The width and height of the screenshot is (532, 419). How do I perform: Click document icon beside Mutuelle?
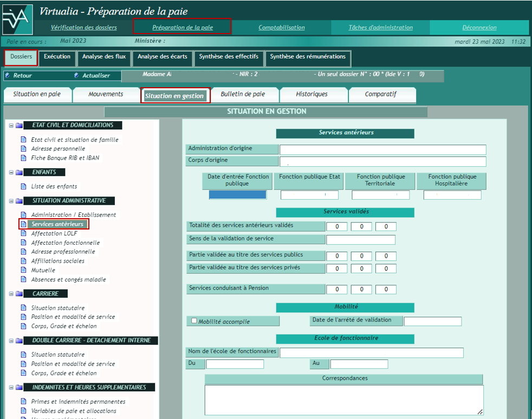pyautogui.click(x=23, y=270)
